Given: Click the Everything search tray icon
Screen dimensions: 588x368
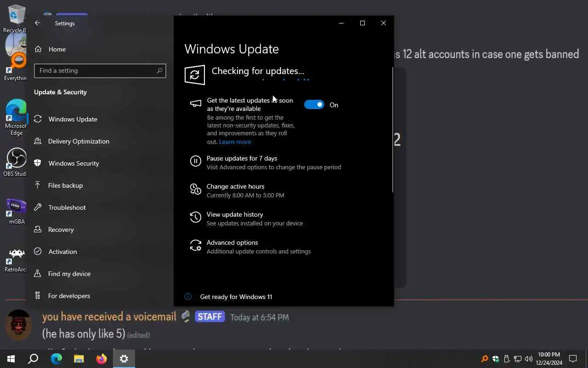Looking at the screenshot, I should pyautogui.click(x=485, y=359).
